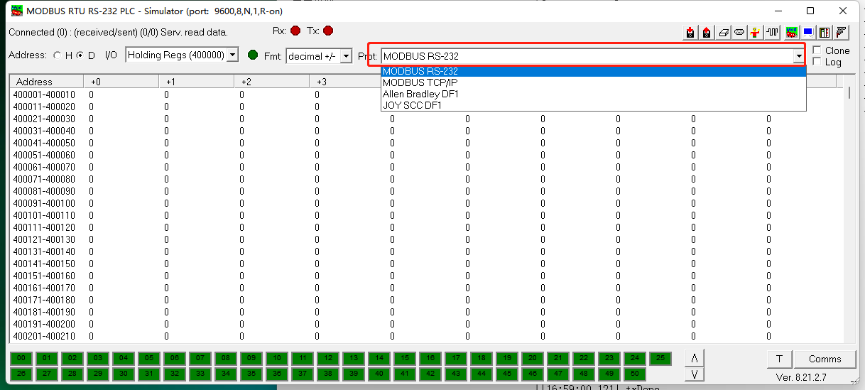Open the decimal +/- format dropdown
This screenshot has width=865, height=390.
[346, 56]
